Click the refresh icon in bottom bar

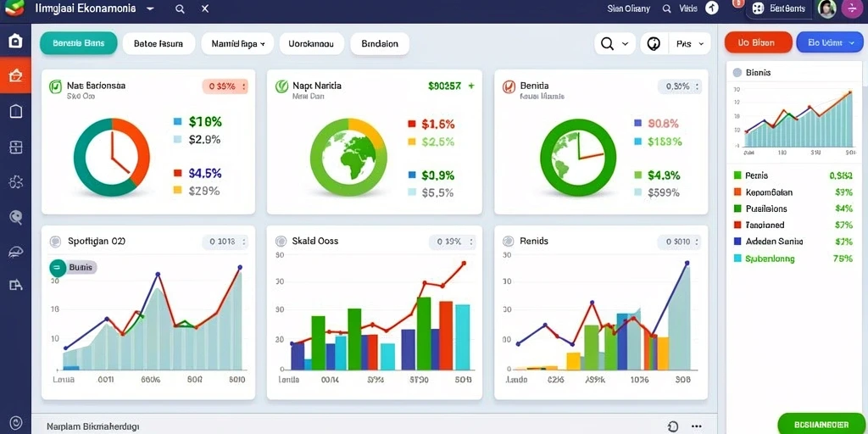(673, 426)
